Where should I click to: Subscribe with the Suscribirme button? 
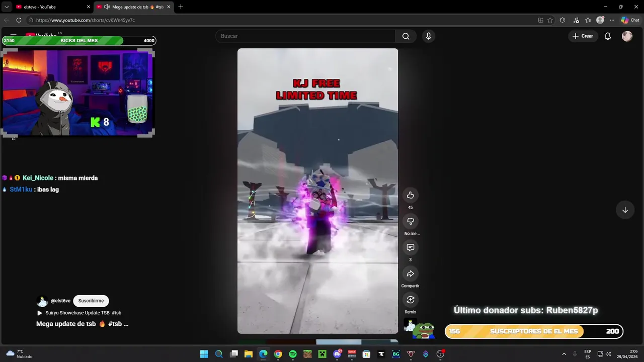tap(91, 301)
